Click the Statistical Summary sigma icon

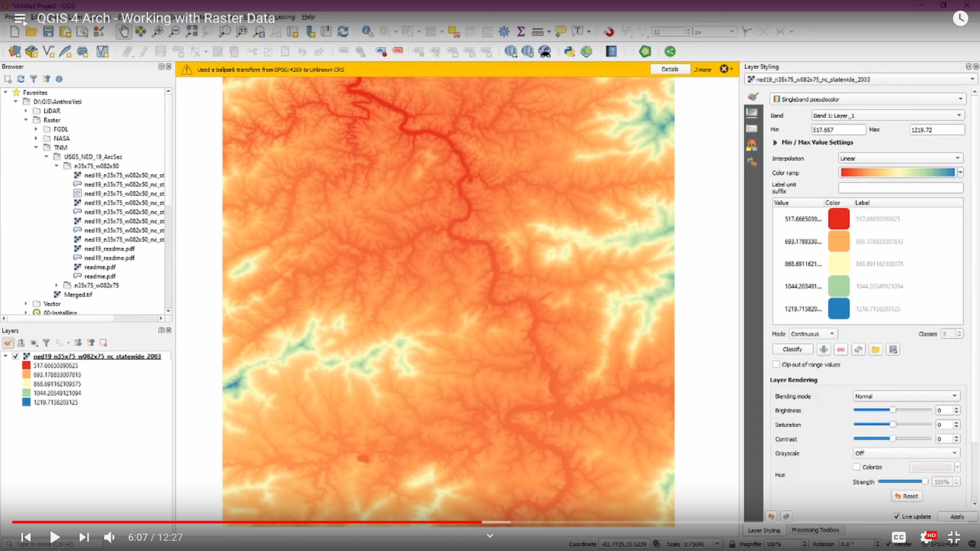coord(521,31)
